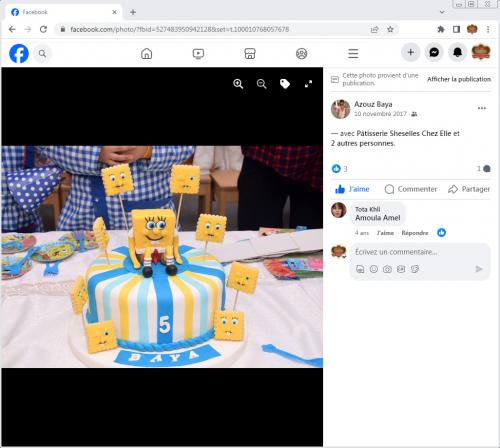Open the Groups icon
The height and width of the screenshot is (448, 500).
302,53
